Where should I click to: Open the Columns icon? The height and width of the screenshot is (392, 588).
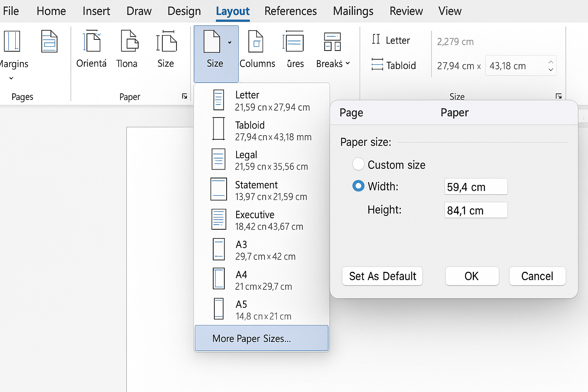256,41
